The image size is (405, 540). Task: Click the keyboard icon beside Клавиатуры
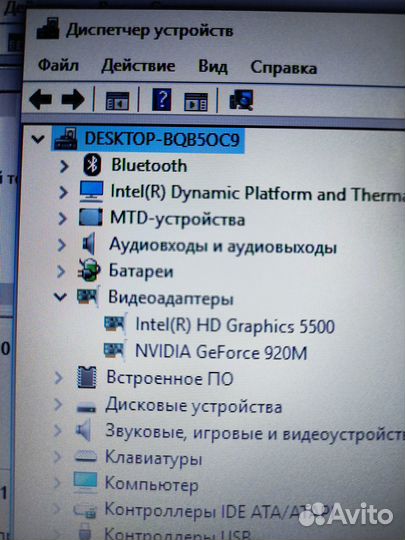click(86, 457)
